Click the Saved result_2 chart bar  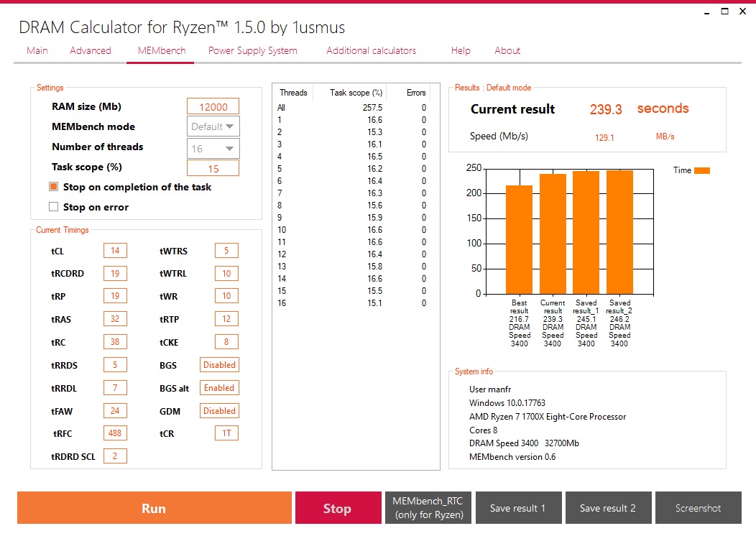620,232
